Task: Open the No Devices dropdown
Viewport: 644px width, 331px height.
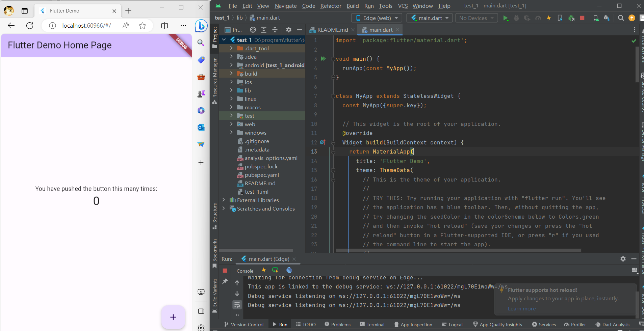Action: (x=476, y=18)
